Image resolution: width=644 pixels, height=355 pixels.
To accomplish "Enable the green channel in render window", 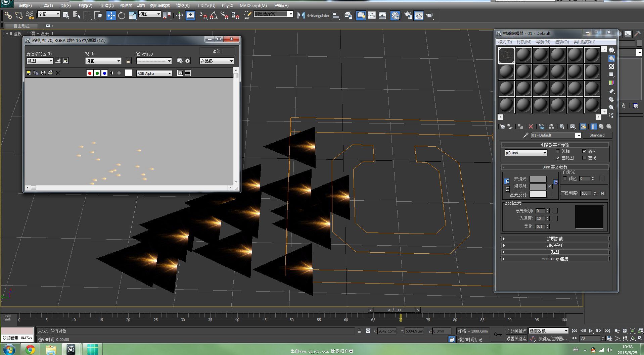I will coord(97,73).
